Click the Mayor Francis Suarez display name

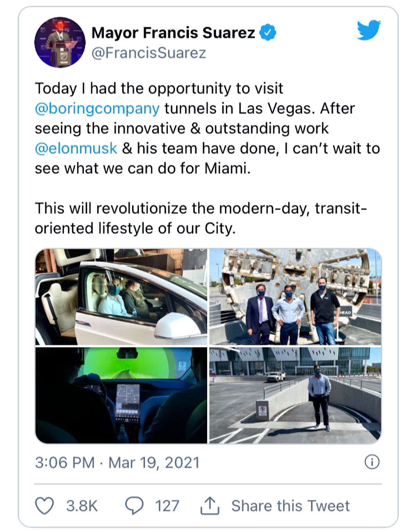173,33
